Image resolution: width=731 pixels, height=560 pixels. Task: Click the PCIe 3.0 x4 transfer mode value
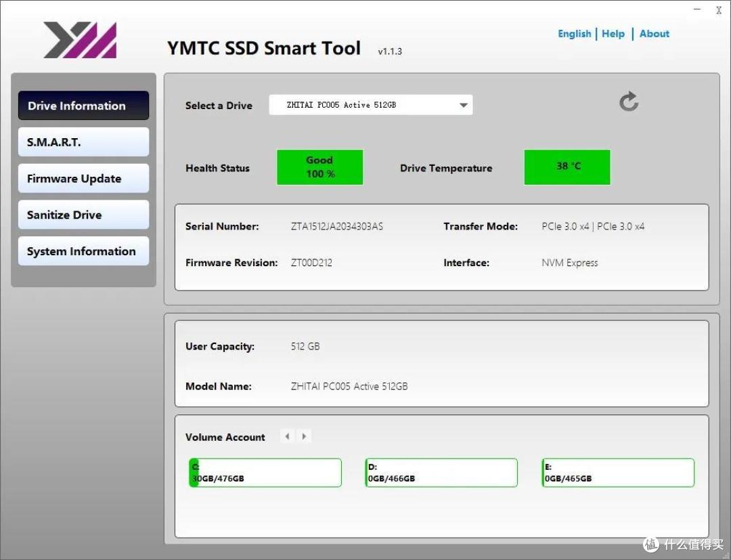point(593,226)
